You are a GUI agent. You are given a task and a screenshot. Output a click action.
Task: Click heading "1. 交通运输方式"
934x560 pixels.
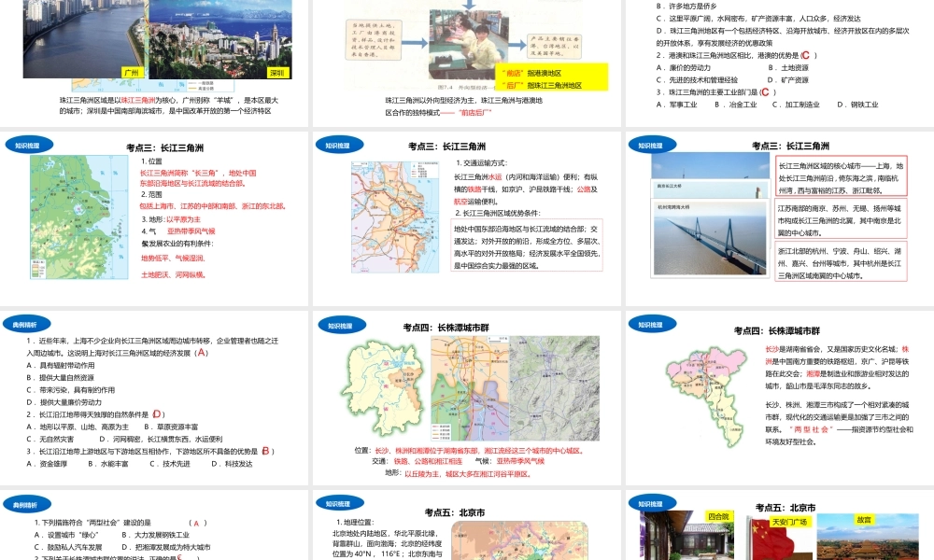tap(481, 163)
